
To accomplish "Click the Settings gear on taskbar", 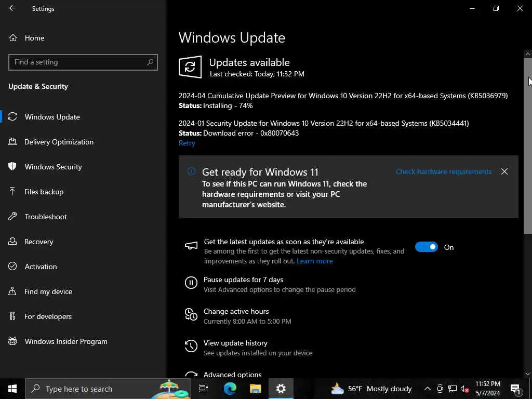I will (x=281, y=389).
